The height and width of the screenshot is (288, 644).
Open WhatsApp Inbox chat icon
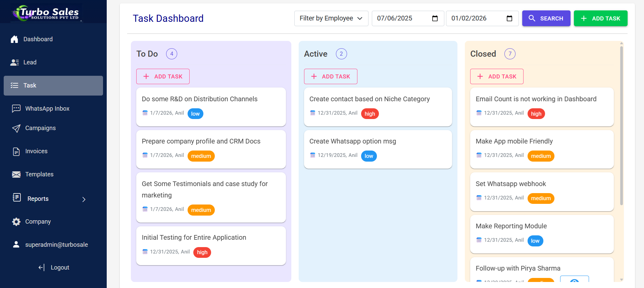[x=16, y=109]
